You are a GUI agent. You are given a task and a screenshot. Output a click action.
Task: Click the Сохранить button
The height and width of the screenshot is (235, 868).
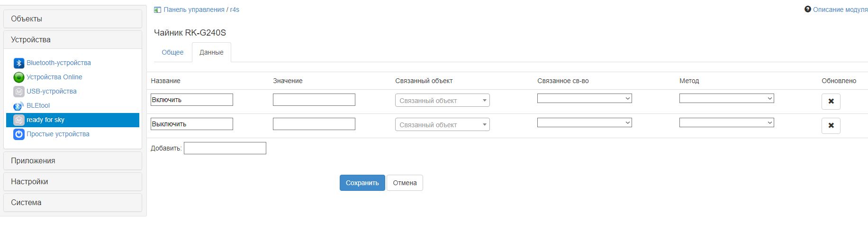pyautogui.click(x=362, y=183)
